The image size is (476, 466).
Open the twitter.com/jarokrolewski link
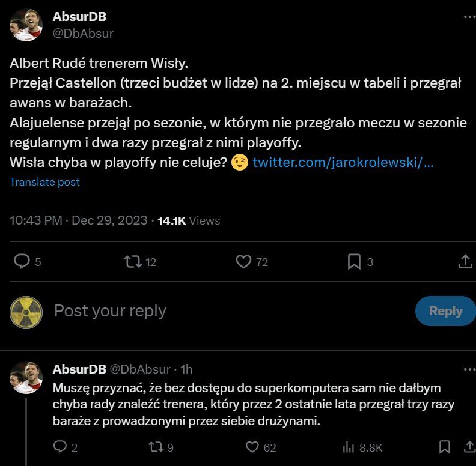point(343,162)
